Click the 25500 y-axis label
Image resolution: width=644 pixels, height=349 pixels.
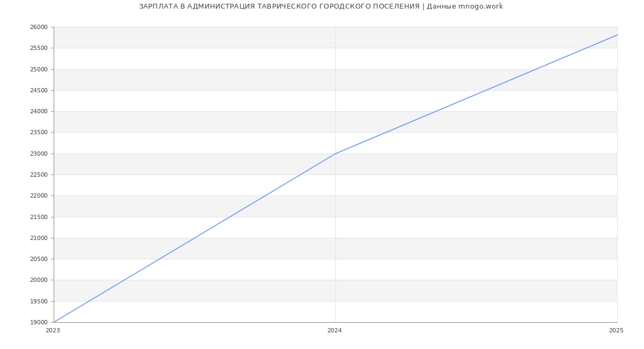pyautogui.click(x=39, y=48)
